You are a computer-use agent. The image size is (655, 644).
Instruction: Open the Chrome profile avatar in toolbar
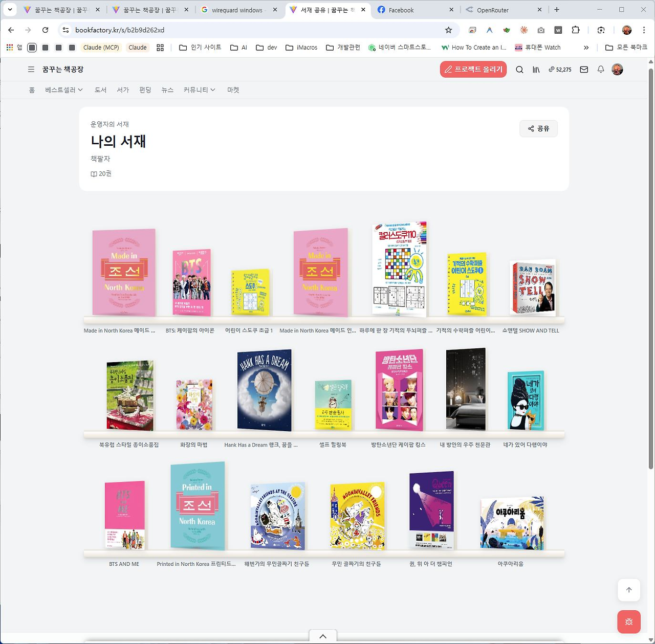pyautogui.click(x=627, y=30)
